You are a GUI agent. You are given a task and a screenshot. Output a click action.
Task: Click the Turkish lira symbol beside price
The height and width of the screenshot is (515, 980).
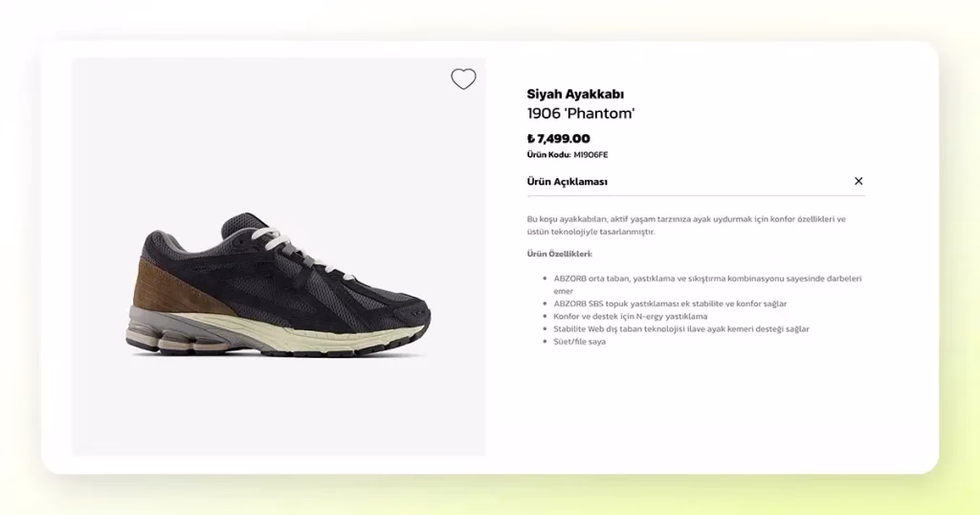pyautogui.click(x=530, y=139)
